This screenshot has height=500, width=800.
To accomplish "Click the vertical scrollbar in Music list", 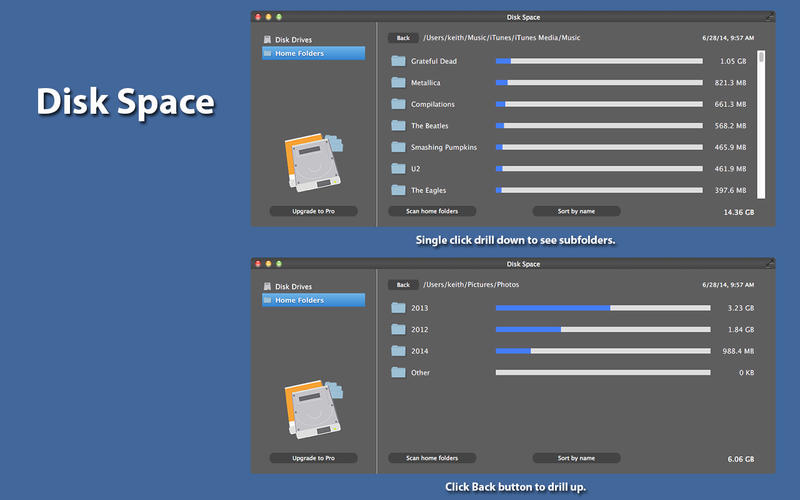I will 761,124.
